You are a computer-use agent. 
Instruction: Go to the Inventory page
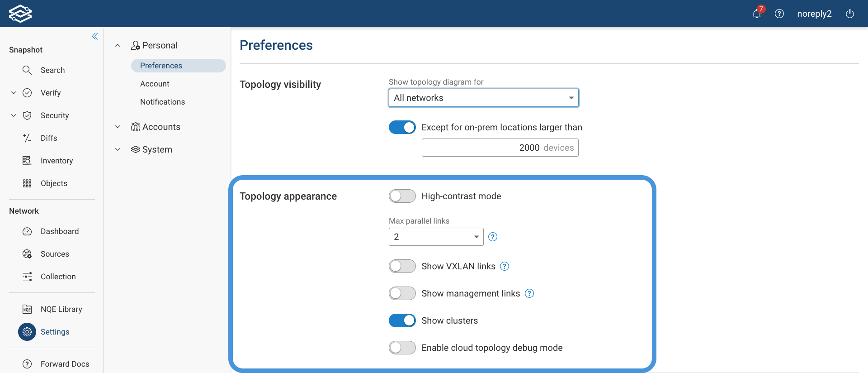[x=57, y=161]
